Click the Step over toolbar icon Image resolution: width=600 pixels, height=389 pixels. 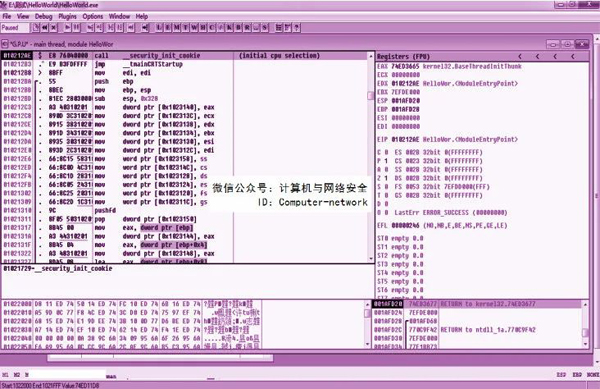99,28
